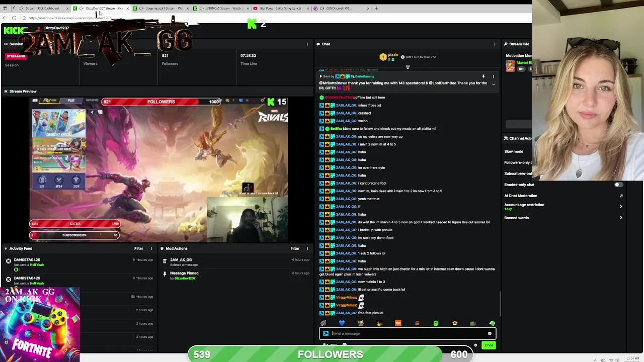Click the Message Pinned pin icon

[x=165, y=274]
